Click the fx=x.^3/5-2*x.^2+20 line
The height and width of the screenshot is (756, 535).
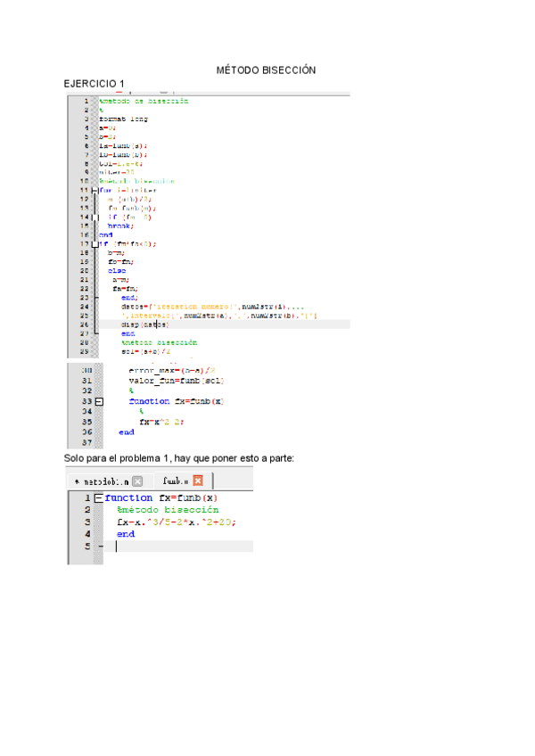[180, 522]
